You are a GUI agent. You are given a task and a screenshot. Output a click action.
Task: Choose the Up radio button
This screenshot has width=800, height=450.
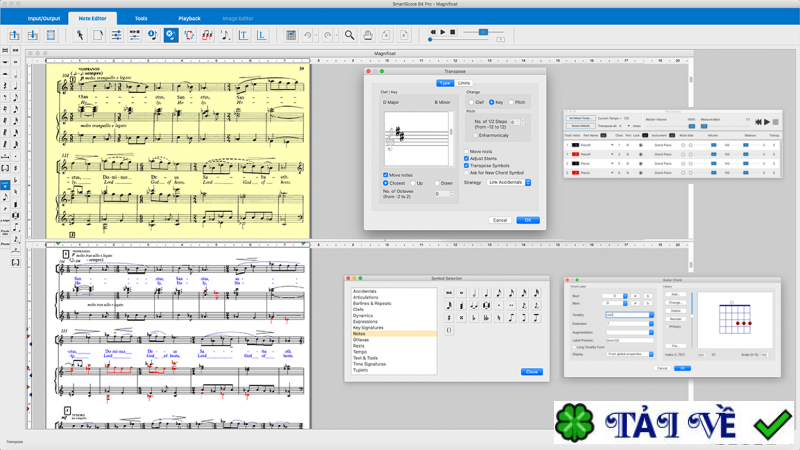pos(413,183)
